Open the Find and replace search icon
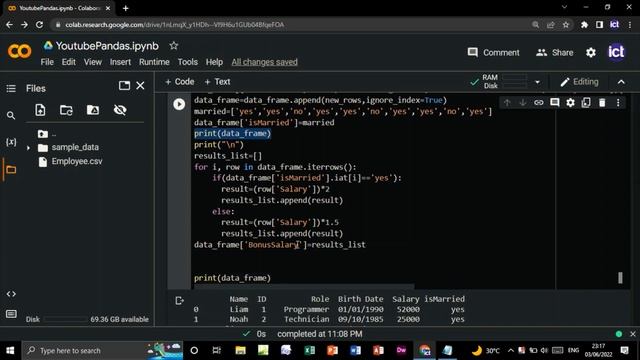640x360 pixels. [11, 116]
